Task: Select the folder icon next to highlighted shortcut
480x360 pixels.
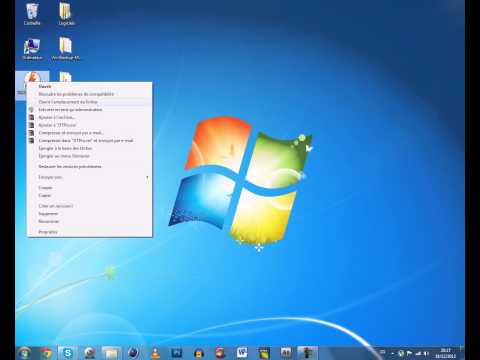Action: [65, 77]
